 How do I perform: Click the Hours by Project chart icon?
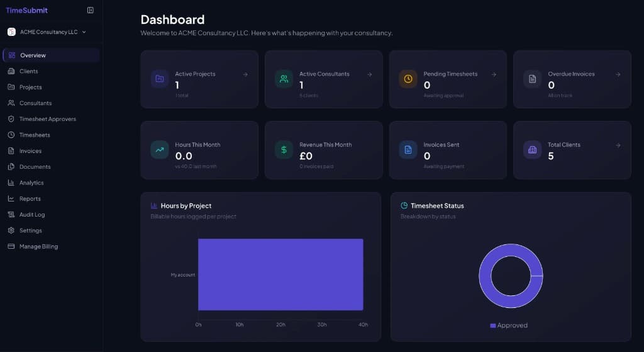154,206
